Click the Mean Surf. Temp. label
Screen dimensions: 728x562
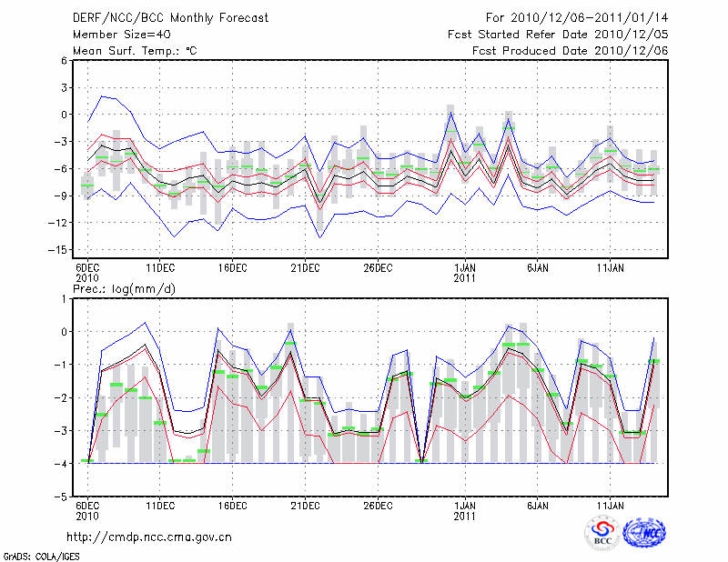coord(135,51)
